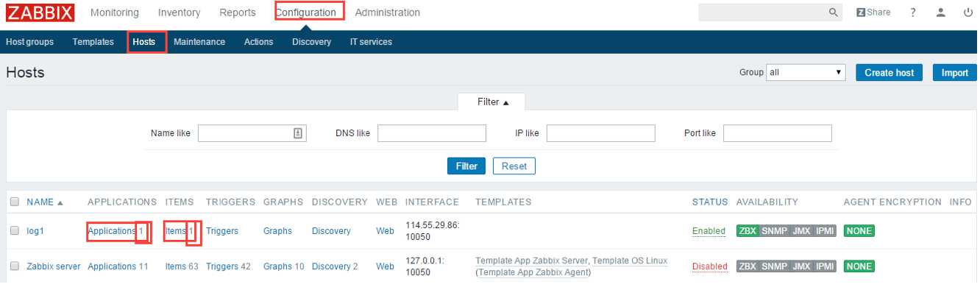Open the Monitoring menu
The width and height of the screenshot is (980, 287).
tap(115, 13)
